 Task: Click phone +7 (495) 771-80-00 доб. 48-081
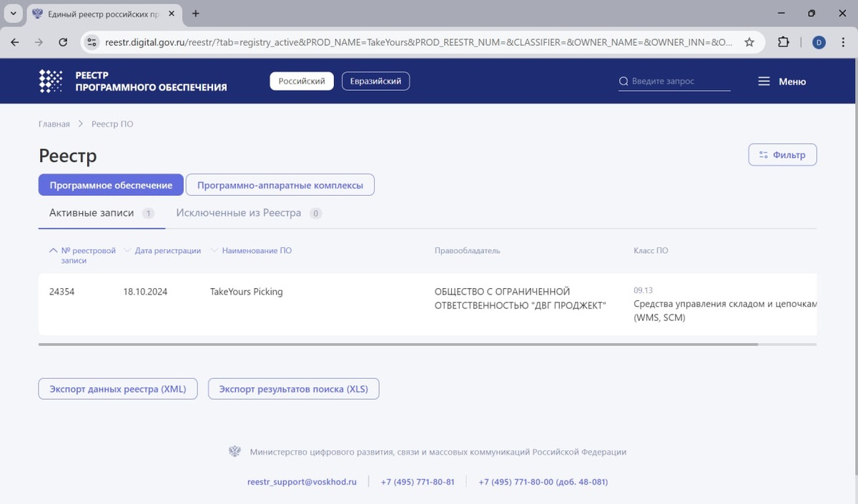[543, 482]
